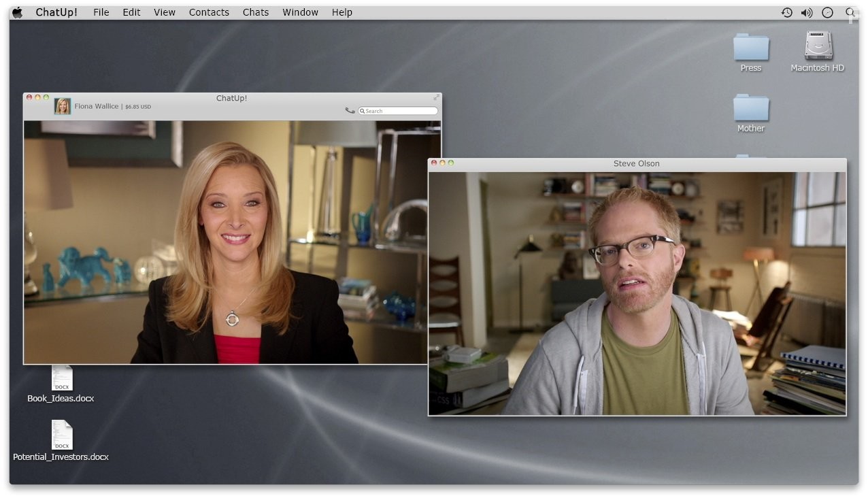The width and height of the screenshot is (868, 498).
Task: Open Time Machine from the menu bar
Action: (786, 12)
